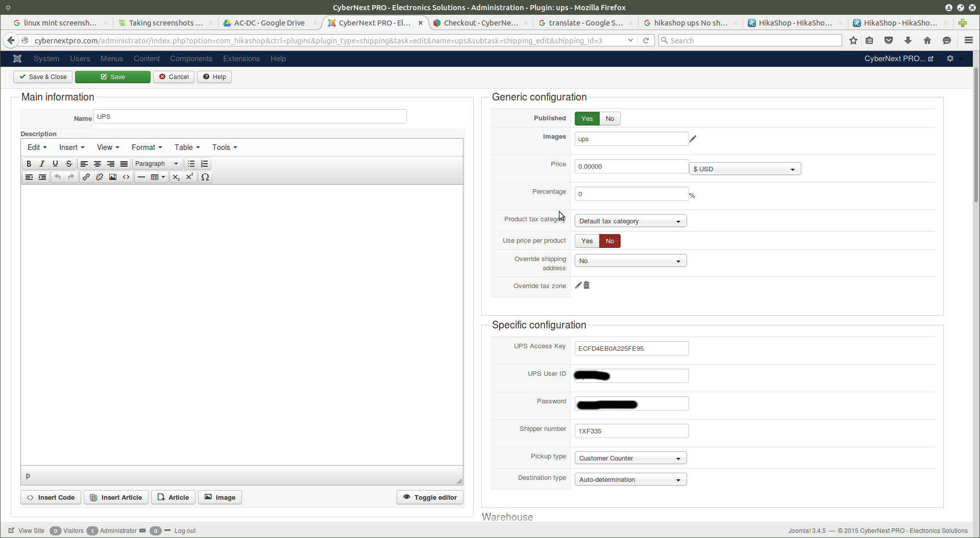Redo the last editor action

coord(71,177)
